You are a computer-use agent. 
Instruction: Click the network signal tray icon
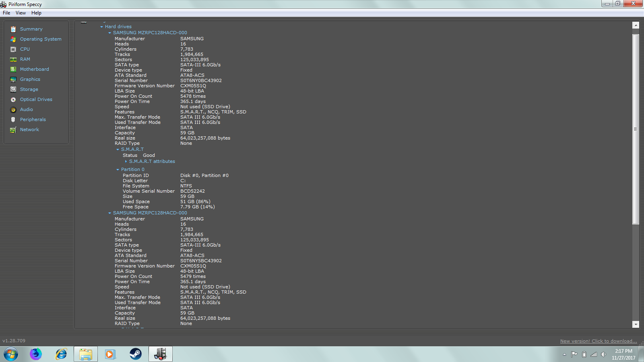click(594, 354)
